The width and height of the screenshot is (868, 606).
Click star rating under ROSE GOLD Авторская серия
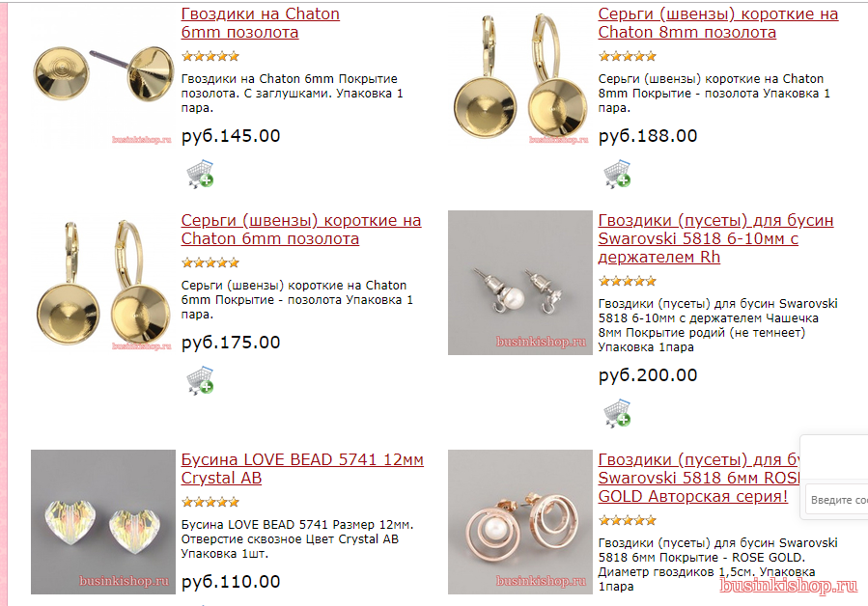point(628,520)
